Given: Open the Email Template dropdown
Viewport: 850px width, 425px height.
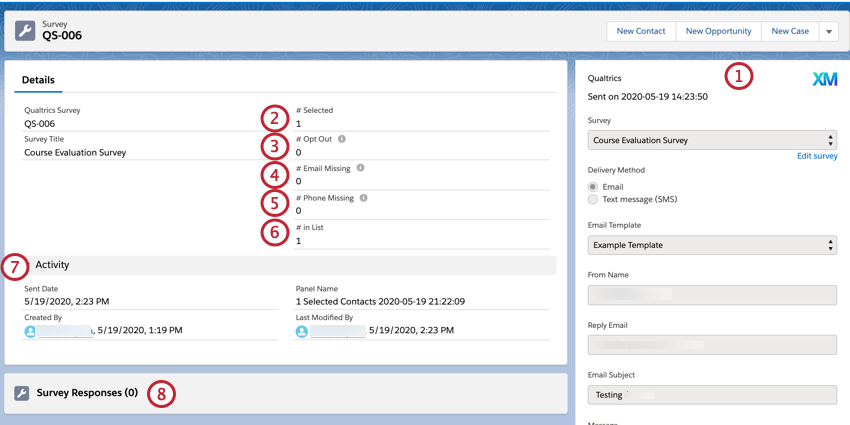Looking at the screenshot, I should [x=712, y=245].
